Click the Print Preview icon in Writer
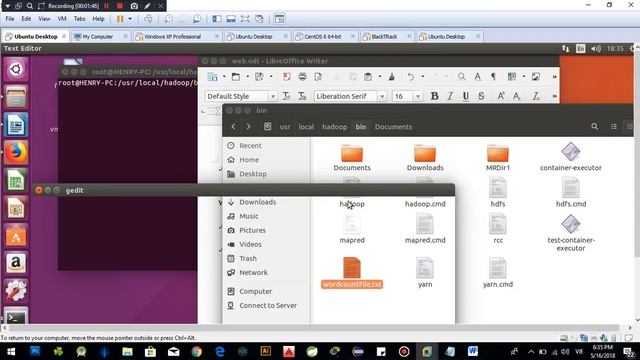Screen dimensions: 640x360 (x=318, y=76)
